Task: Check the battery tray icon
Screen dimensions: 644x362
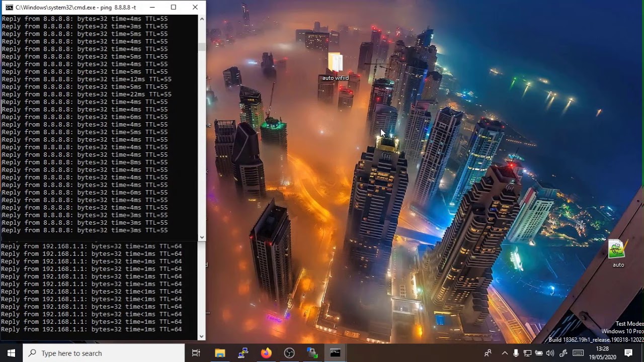Action: pyautogui.click(x=539, y=353)
